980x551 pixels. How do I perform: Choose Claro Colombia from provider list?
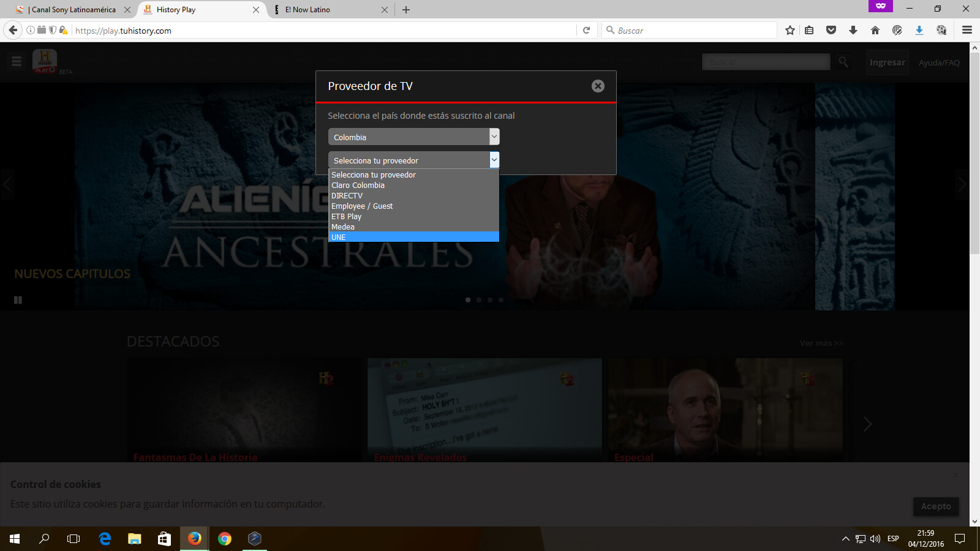(x=414, y=186)
